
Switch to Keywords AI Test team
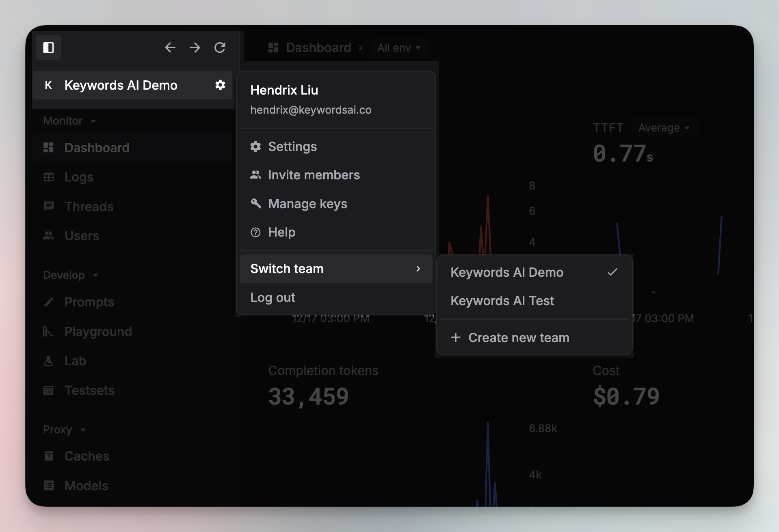[x=534, y=301]
